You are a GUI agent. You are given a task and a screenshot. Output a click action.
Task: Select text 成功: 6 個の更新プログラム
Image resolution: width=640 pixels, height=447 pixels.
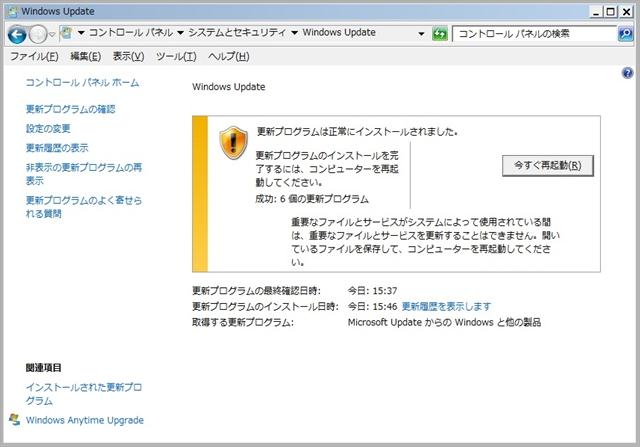(312, 199)
